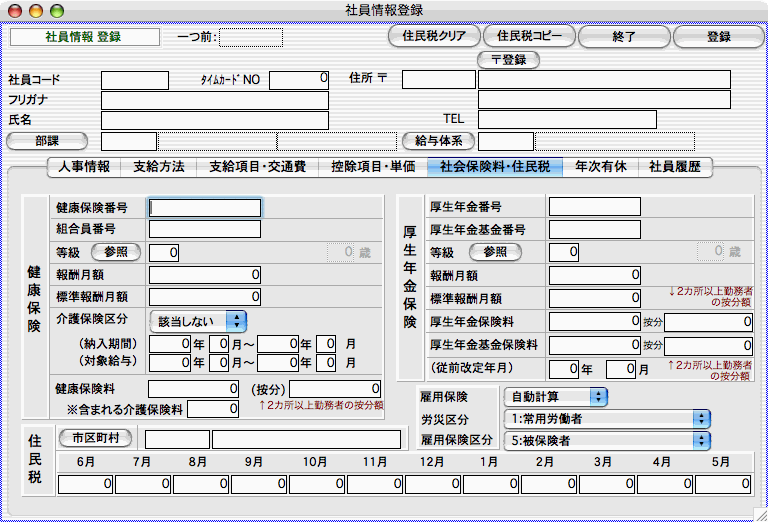The image size is (768, 522).
Task: Expand the 介護保険区分 dropdown
Action: [x=197, y=321]
